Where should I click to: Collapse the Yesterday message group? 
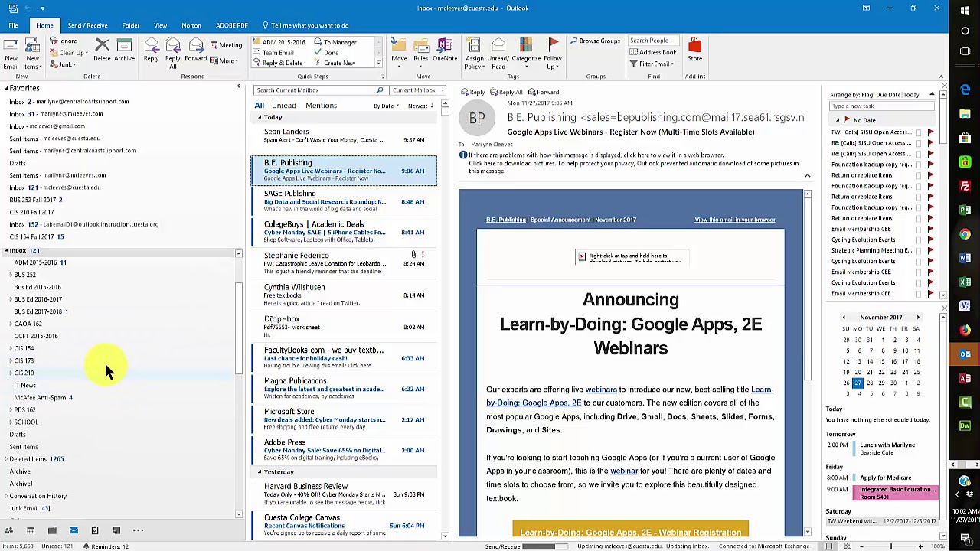[x=260, y=471]
